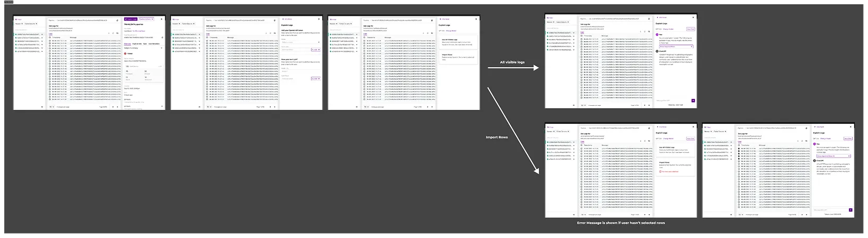Click Change Model link in third top frame
The image size is (868, 238).
coord(451,31)
